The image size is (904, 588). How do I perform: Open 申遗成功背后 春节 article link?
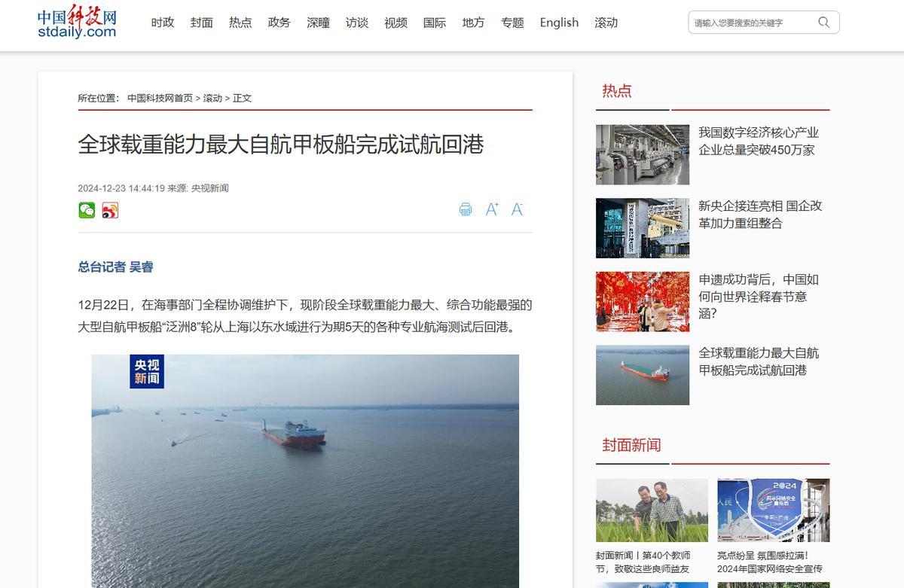759,297
